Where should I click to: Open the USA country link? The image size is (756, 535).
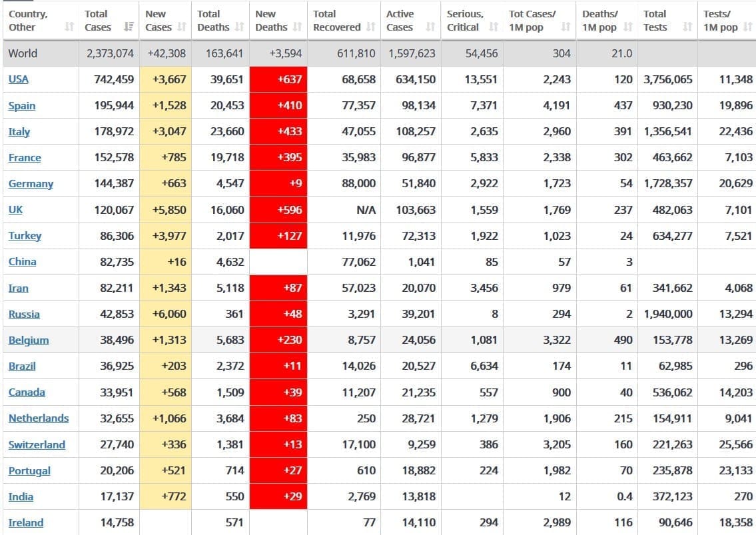pos(19,79)
